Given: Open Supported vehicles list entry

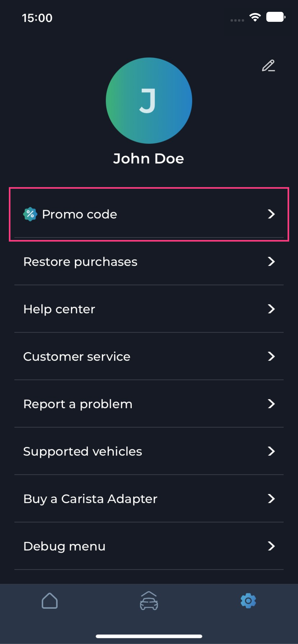Looking at the screenshot, I should (x=149, y=451).
